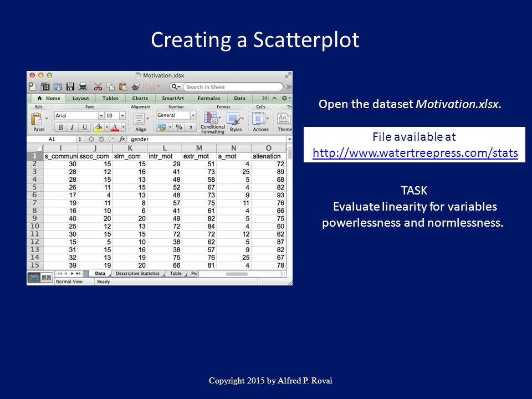Toggle Italic formatting

tap(72, 127)
